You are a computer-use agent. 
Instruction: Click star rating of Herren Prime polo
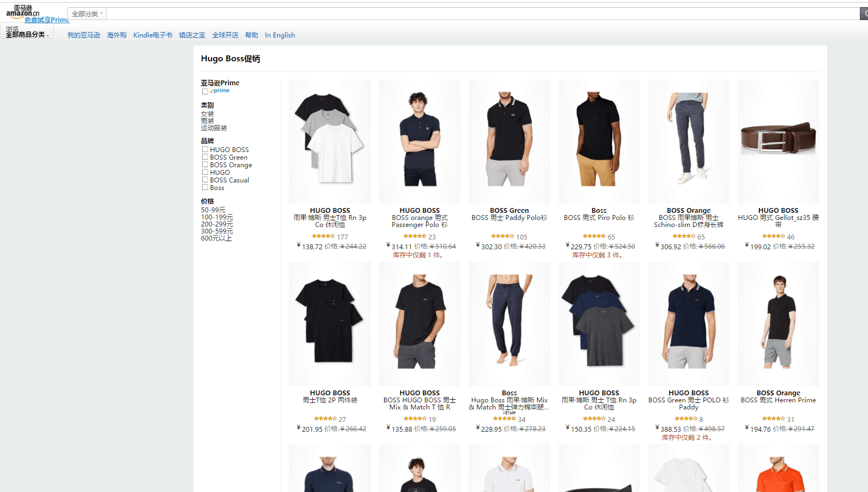tap(773, 419)
